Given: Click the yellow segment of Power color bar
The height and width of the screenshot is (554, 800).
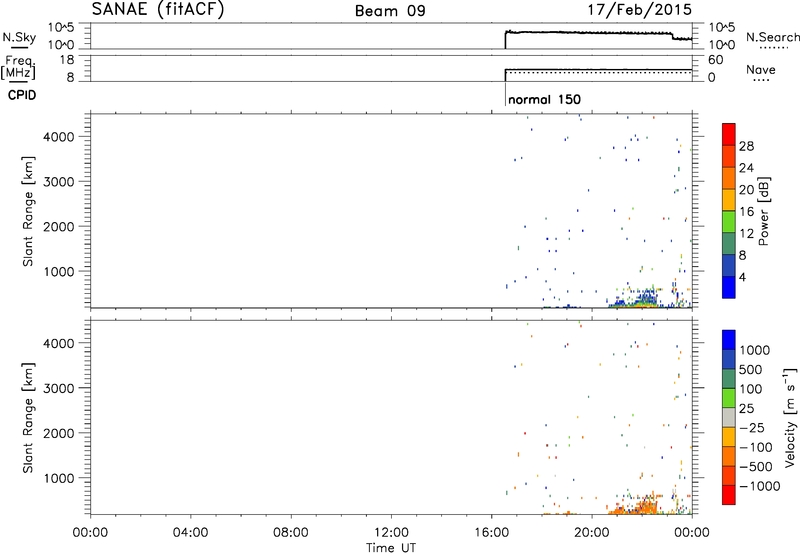Looking at the screenshot, I should click(x=729, y=200).
